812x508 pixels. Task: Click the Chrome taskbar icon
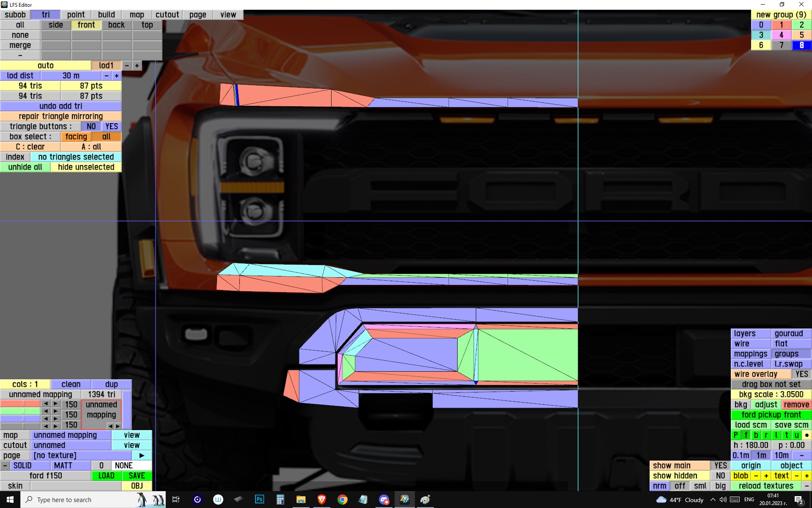coord(342,500)
